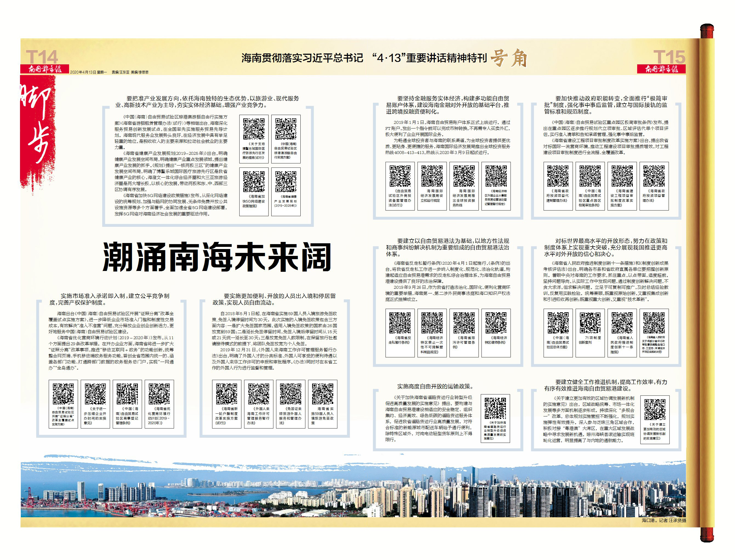Click QR code for 区域协调发展新机制的实施意见
Viewport: 735px width, 560px height.
click(x=655, y=409)
